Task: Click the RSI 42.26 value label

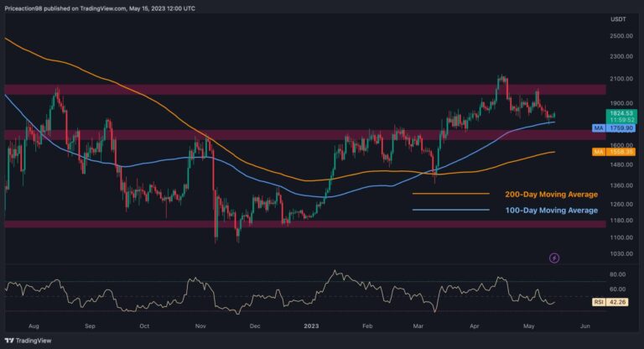Action: (x=610, y=302)
